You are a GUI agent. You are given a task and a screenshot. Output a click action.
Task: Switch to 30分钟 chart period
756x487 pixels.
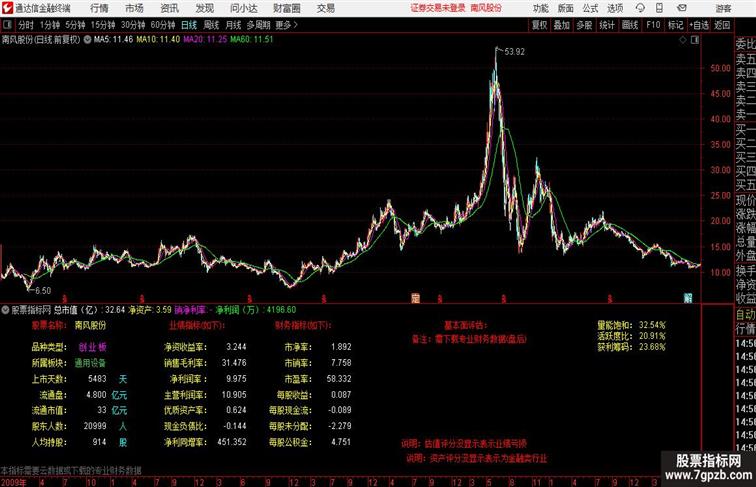[133, 25]
